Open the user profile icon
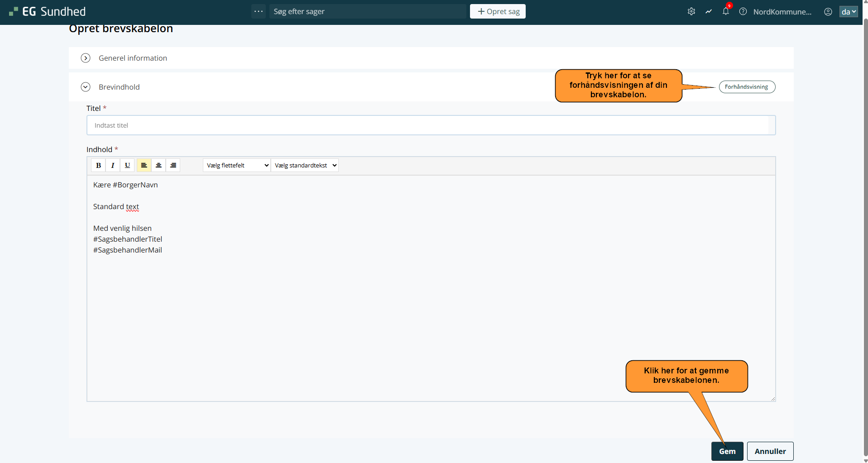The height and width of the screenshot is (463, 868). [x=828, y=12]
